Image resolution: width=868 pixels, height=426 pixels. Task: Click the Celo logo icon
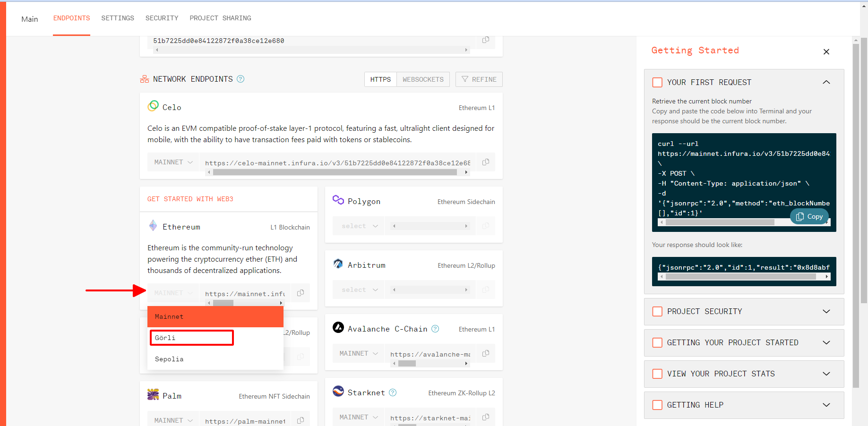coord(153,106)
